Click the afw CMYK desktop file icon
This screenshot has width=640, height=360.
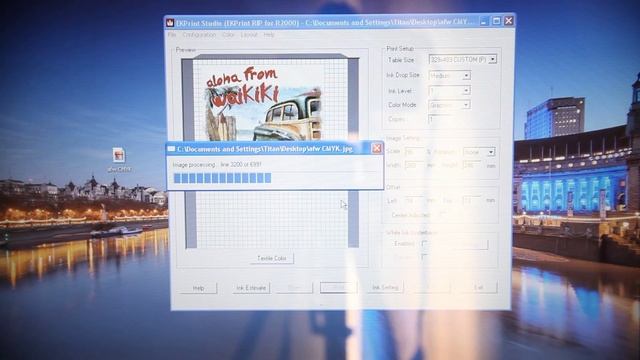click(119, 156)
